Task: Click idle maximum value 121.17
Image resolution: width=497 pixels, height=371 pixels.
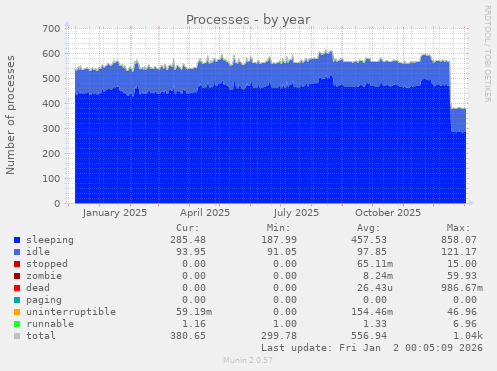Action: pyautogui.click(x=459, y=252)
